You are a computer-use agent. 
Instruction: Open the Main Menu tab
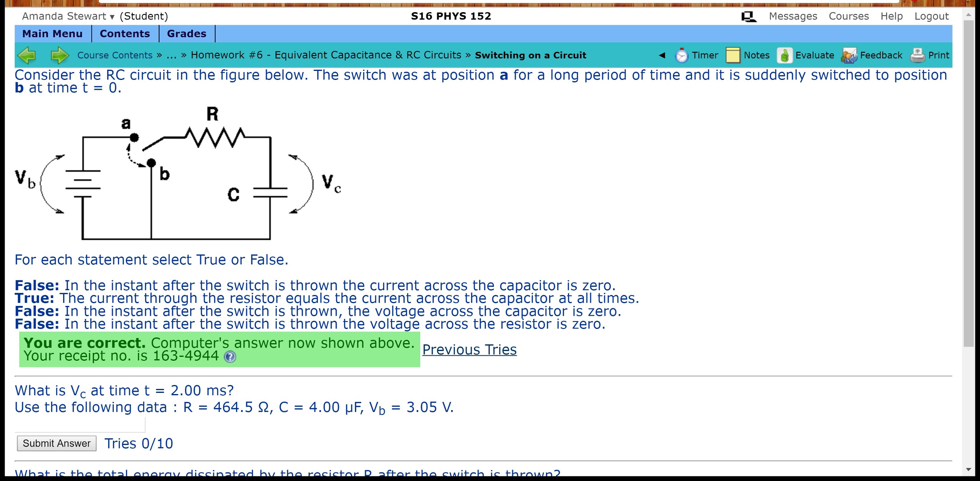(52, 34)
